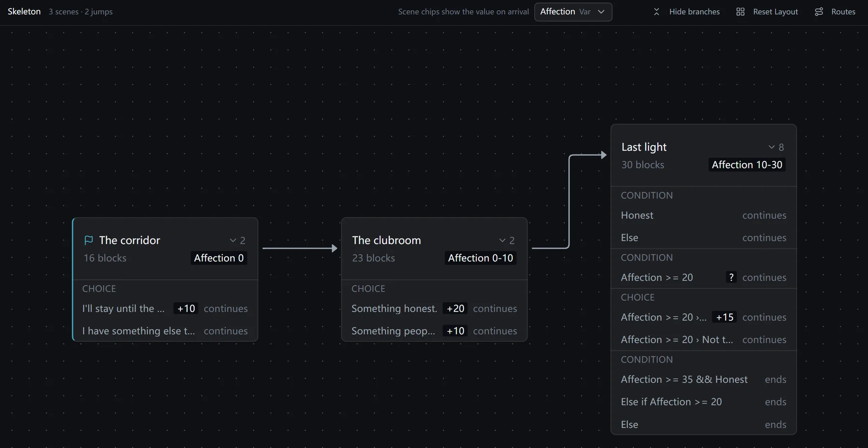Click the Hide branches button
Screen dimensions: 868x448
pyautogui.click(x=686, y=12)
